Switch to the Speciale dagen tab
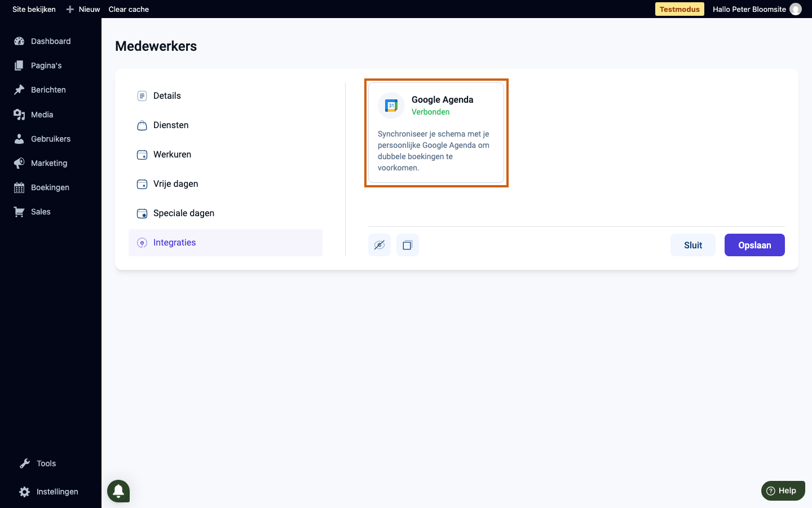Screen dimensions: 812x508 226,213
